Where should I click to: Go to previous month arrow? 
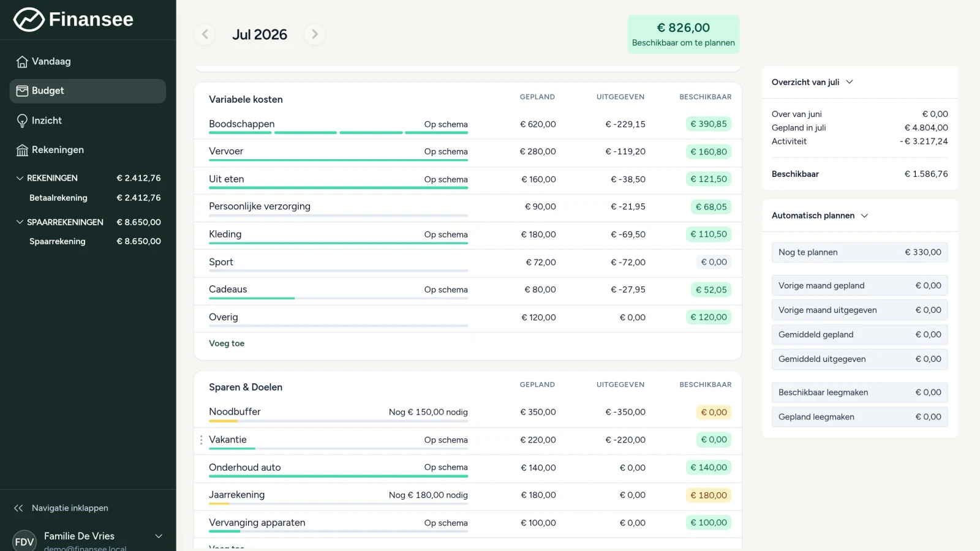205,34
